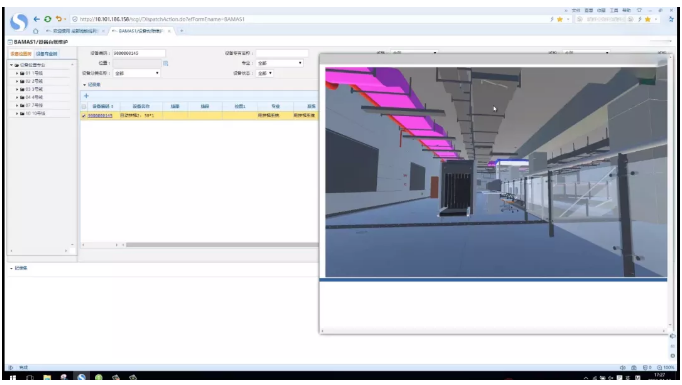Collapse the root folder in the tree
The image size is (682, 385).
tap(12, 65)
